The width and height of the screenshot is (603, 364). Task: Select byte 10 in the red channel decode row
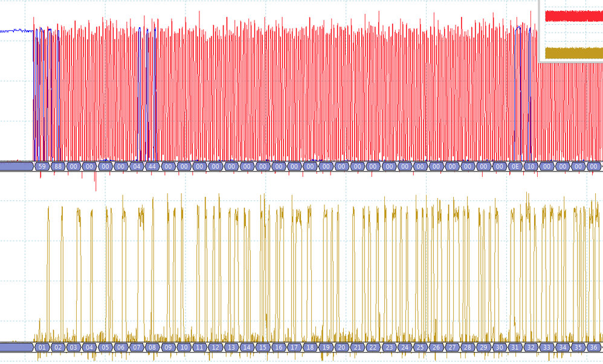[530, 167]
